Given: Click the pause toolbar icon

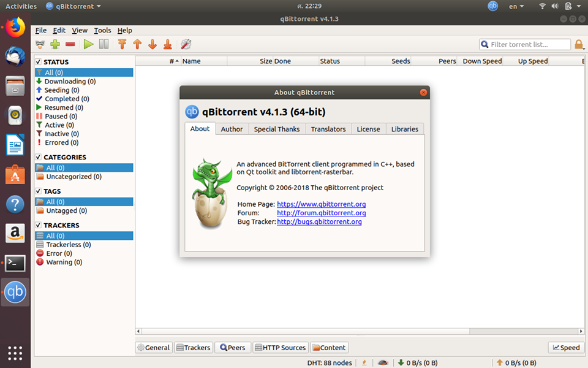Looking at the screenshot, I should coord(104,44).
